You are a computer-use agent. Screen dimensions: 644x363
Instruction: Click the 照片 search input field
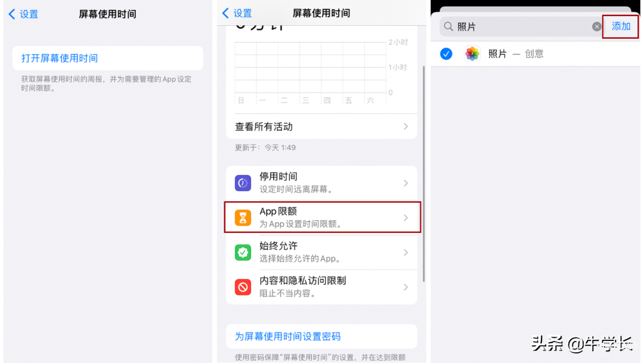click(521, 27)
